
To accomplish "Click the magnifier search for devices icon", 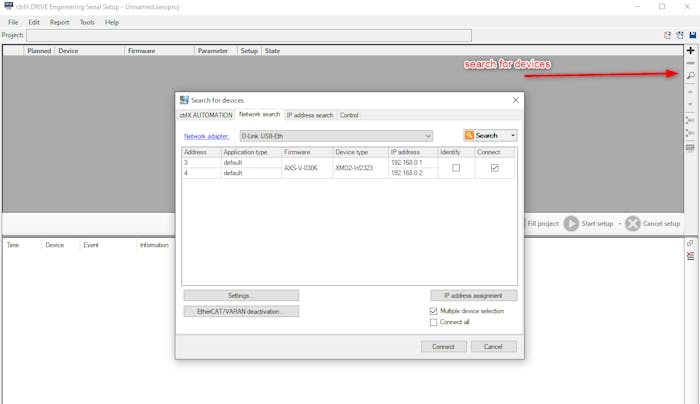I will click(690, 76).
